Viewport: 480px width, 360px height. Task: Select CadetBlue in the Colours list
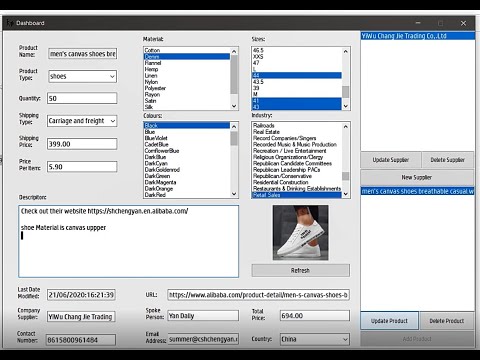coord(187,145)
